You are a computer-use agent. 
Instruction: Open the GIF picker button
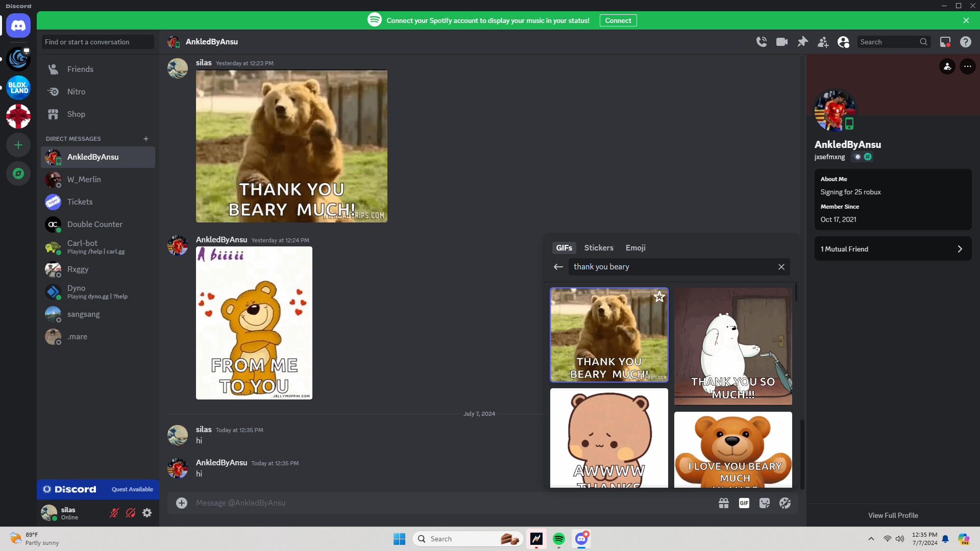pyautogui.click(x=744, y=503)
